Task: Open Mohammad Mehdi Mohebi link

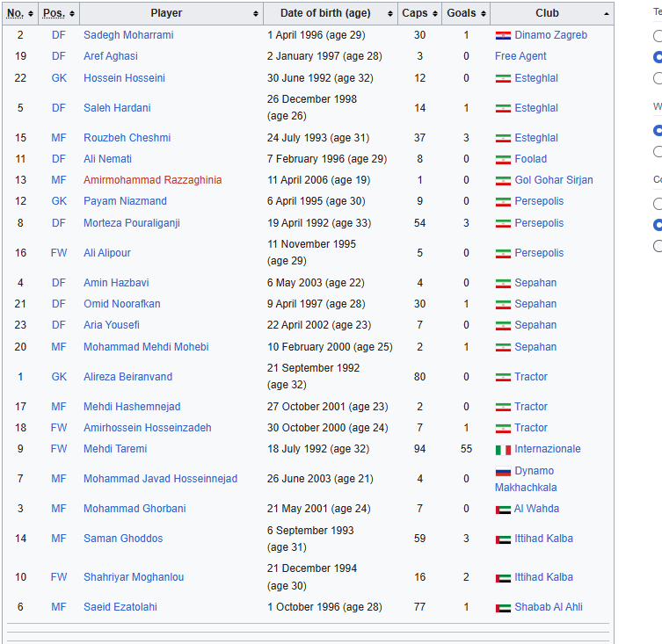Action: (x=146, y=347)
